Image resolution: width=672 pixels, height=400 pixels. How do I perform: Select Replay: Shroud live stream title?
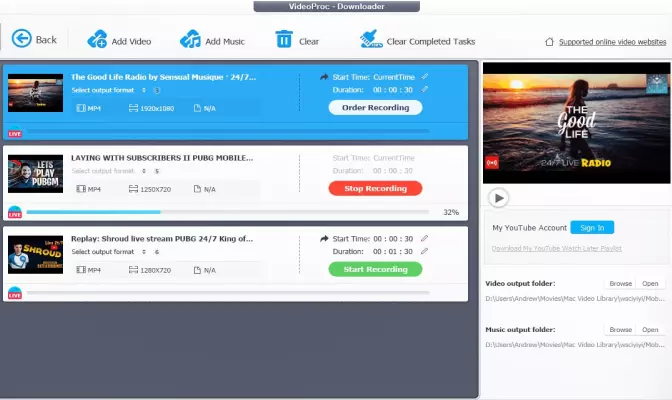(x=162, y=239)
